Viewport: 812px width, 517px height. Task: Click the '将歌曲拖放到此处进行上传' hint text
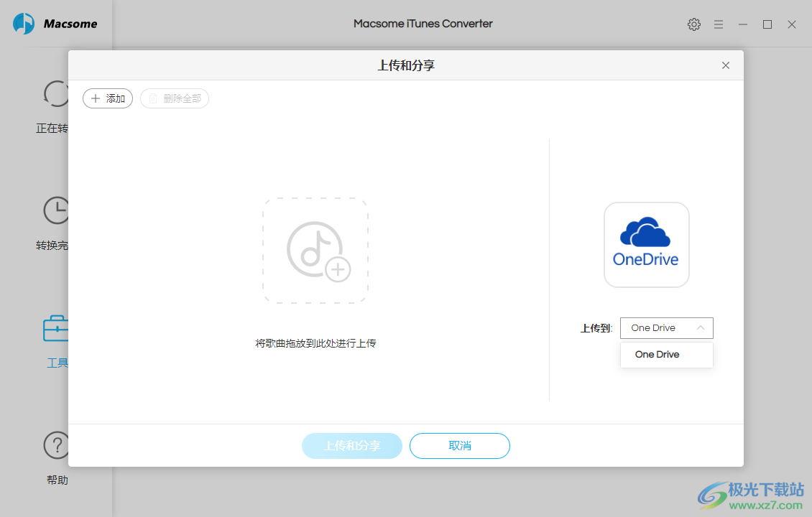pos(316,343)
